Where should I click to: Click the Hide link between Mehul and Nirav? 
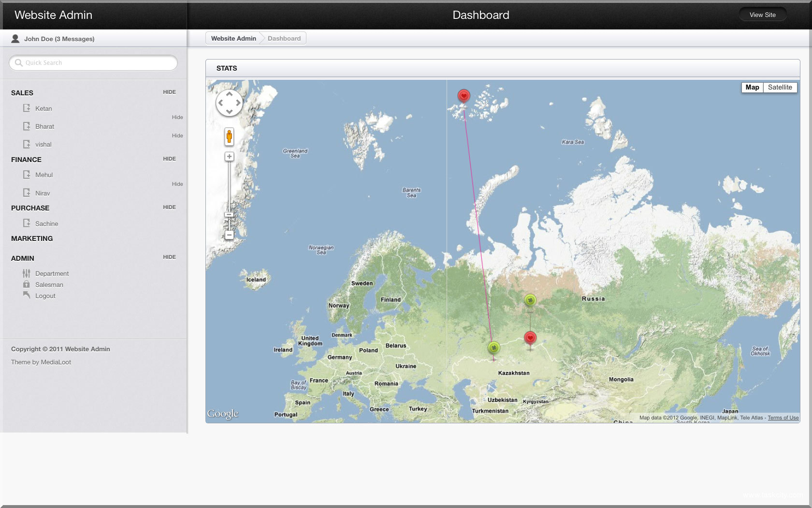pyautogui.click(x=177, y=184)
